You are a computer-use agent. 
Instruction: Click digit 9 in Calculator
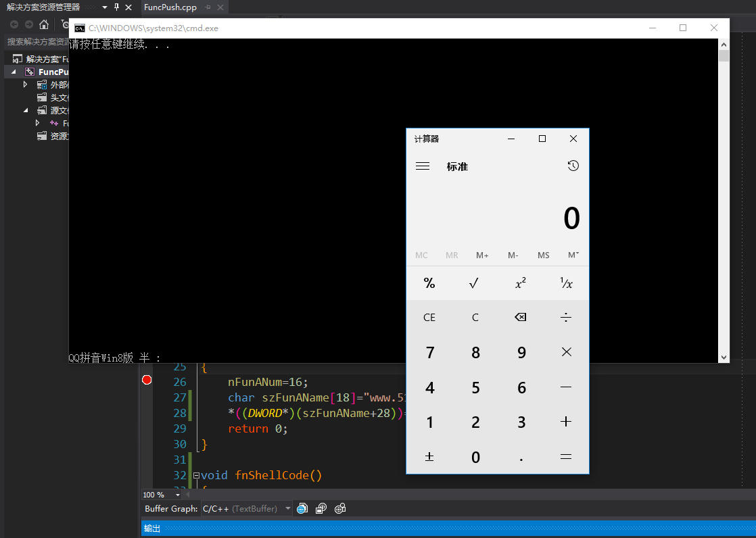521,352
